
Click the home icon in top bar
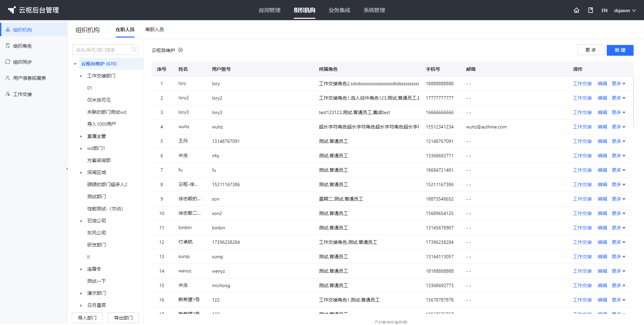[576, 10]
